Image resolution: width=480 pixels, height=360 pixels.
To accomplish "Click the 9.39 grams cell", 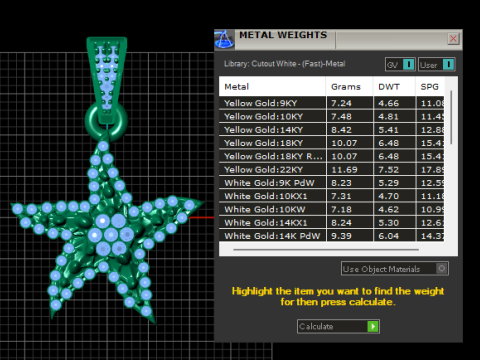I will [x=350, y=236].
